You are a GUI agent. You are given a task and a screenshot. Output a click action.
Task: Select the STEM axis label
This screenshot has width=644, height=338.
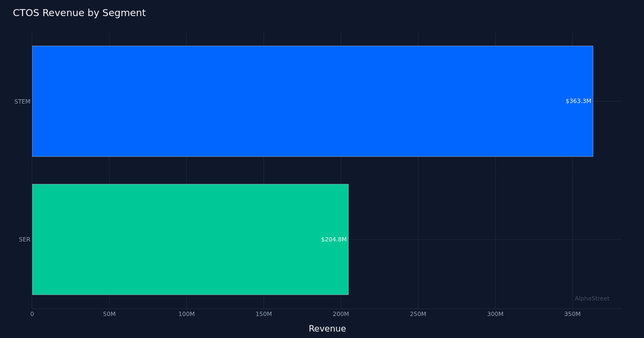(x=22, y=101)
